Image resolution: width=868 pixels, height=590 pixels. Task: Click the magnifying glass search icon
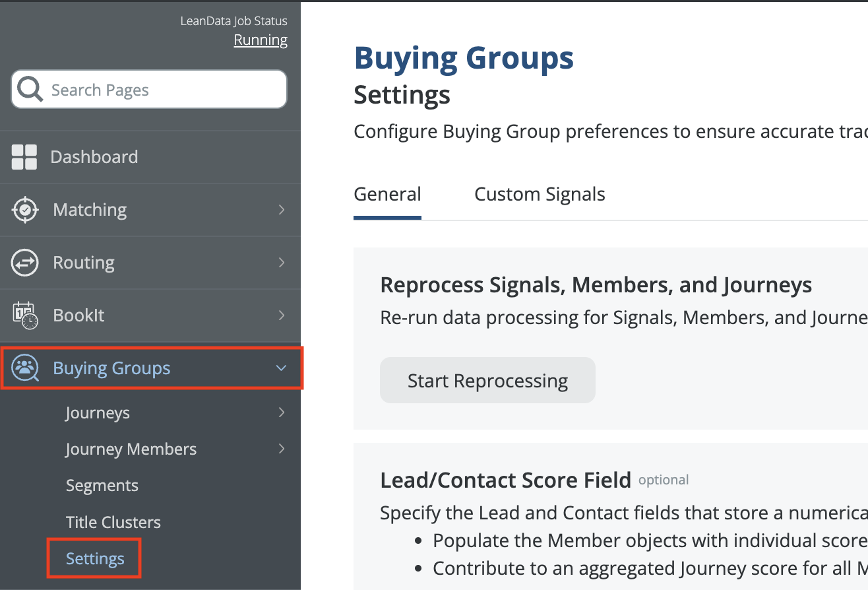coord(30,89)
